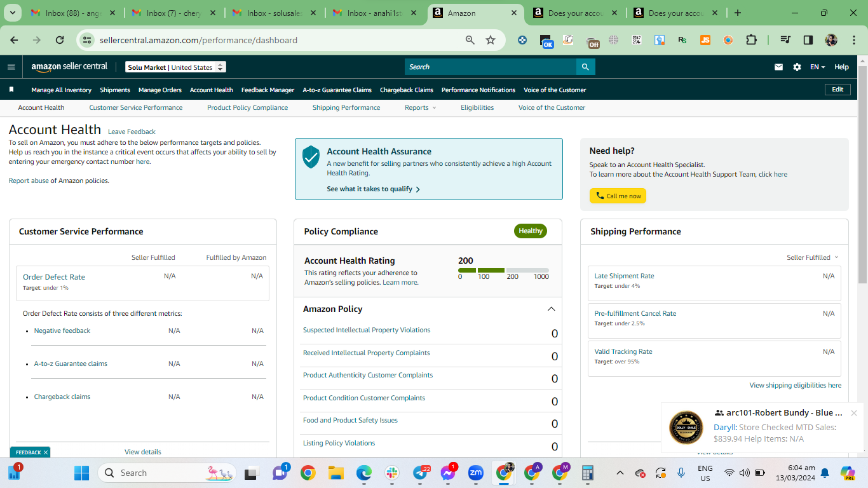Image resolution: width=868 pixels, height=488 pixels.
Task: Open Calculator from the taskbar
Action: click(588, 473)
